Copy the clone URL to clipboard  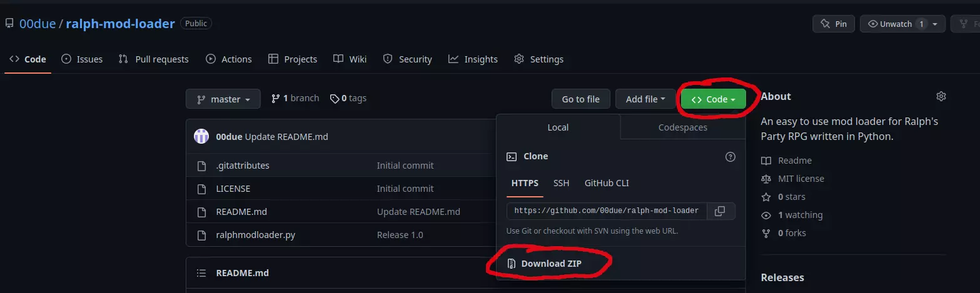click(x=720, y=211)
